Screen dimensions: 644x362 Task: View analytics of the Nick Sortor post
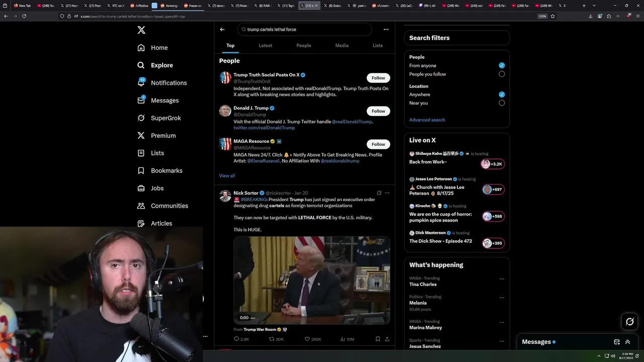pyautogui.click(x=348, y=339)
